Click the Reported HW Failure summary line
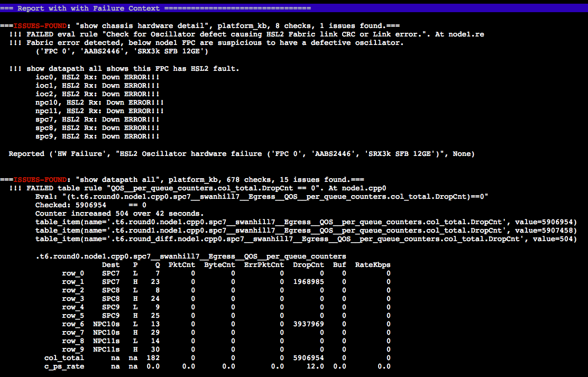This screenshot has height=377, width=588. [x=241, y=154]
